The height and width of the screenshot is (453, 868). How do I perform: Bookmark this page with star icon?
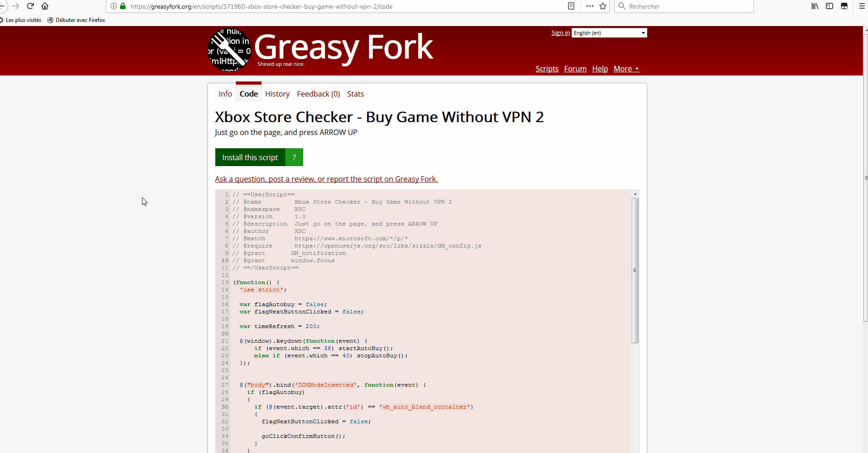[x=603, y=6]
